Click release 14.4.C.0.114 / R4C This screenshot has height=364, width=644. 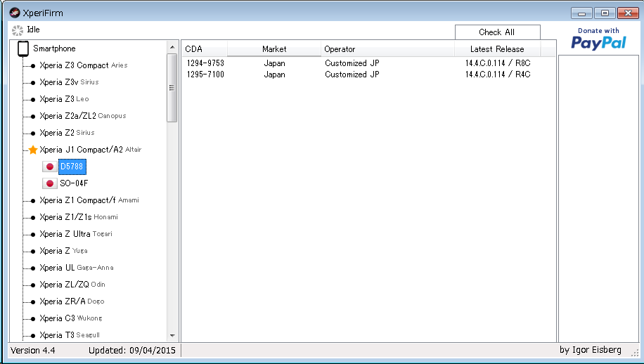click(498, 74)
